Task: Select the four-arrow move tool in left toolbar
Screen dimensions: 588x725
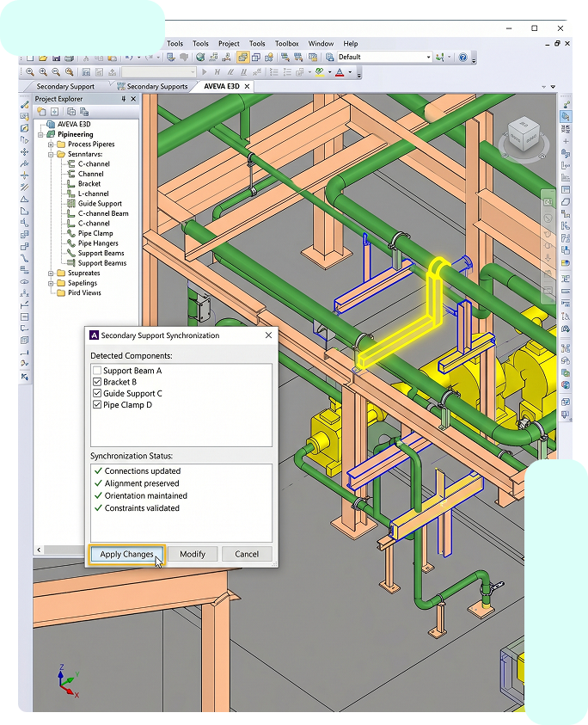Action: 24,152
